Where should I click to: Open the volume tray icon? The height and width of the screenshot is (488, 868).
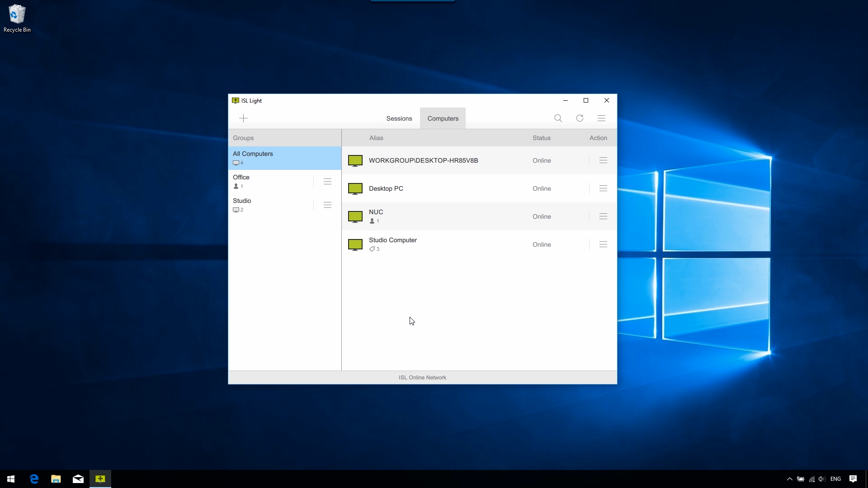pyautogui.click(x=822, y=479)
